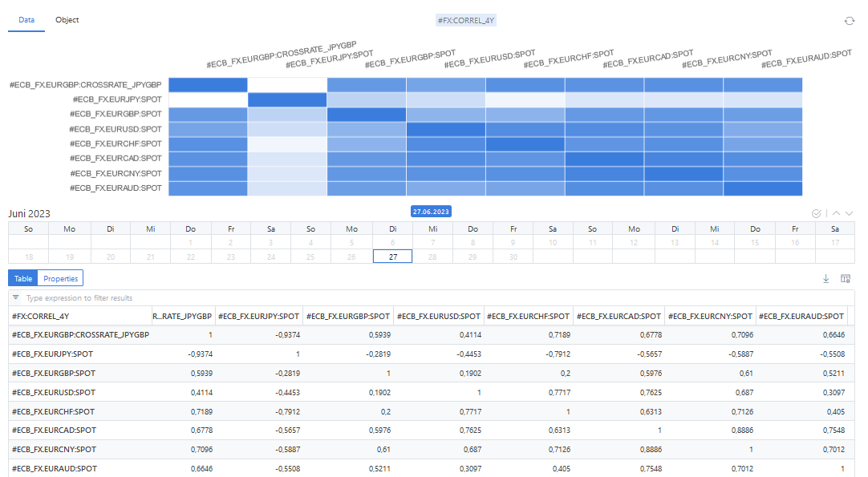Switch to the Properties view
This screenshot has width=868, height=477.
61,278
